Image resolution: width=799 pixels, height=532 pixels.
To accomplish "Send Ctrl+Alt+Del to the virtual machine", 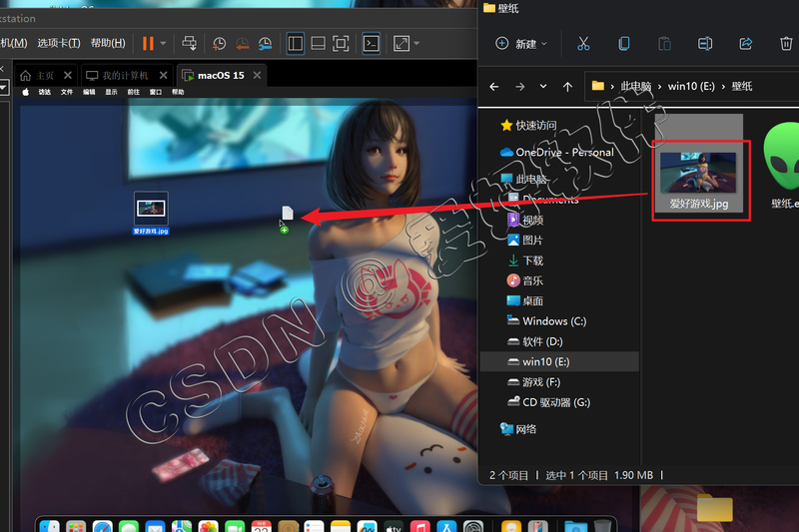I will coord(189,43).
